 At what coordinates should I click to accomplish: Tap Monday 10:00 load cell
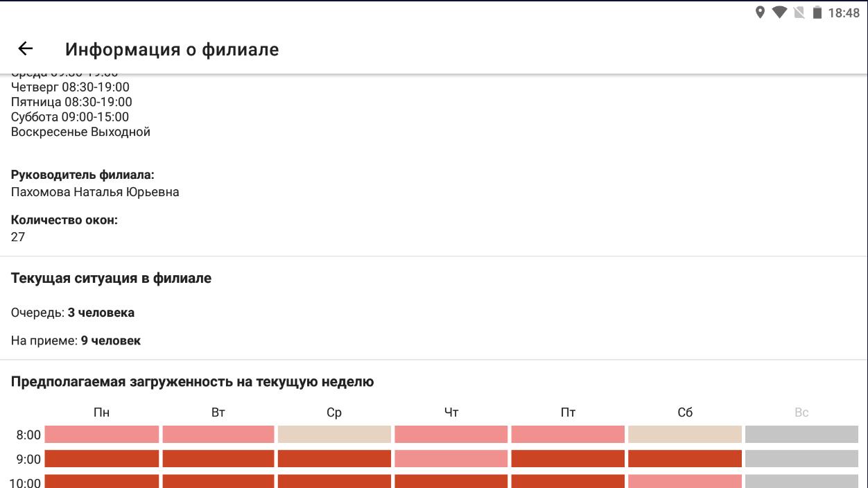102,481
